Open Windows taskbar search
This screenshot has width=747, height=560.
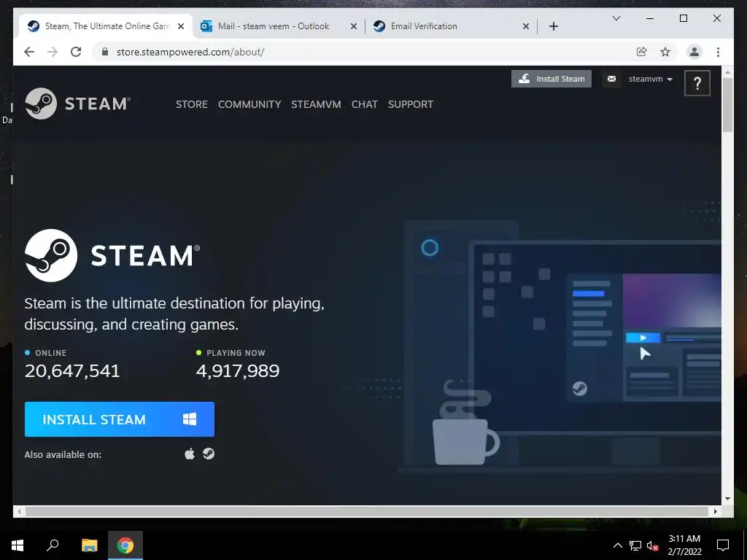[x=53, y=545]
